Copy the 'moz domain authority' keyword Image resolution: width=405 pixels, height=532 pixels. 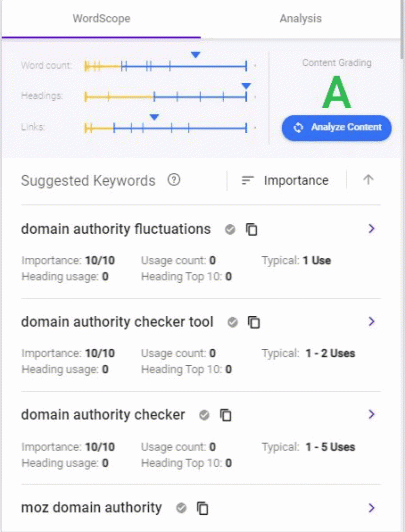coord(202,508)
